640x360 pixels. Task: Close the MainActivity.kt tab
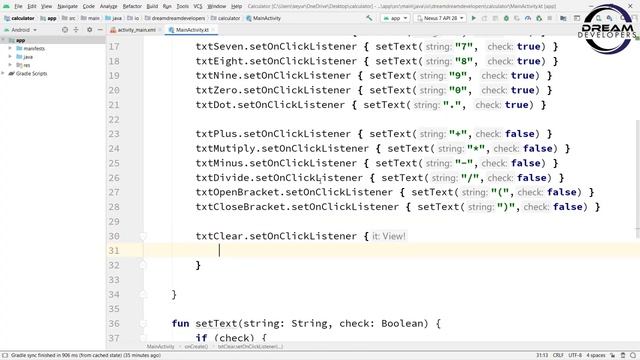[x=213, y=30]
